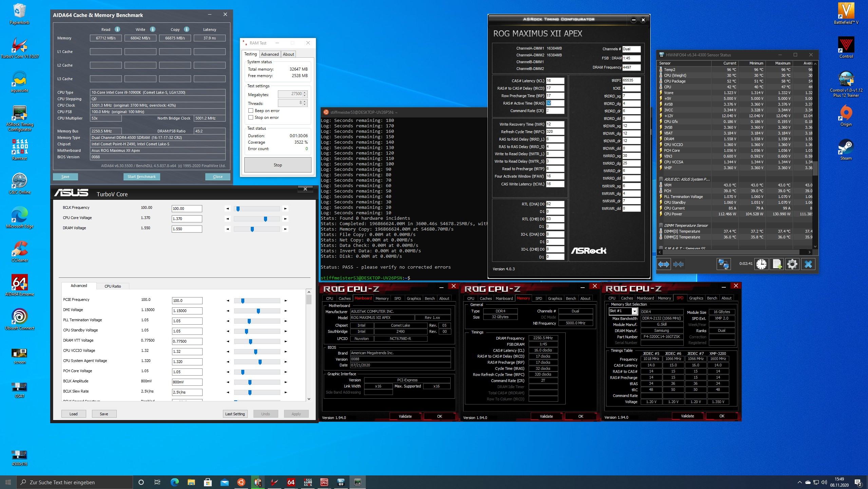Click AIDA64 icon in taskbar
This screenshot has height=489, width=868.
tap(291, 482)
